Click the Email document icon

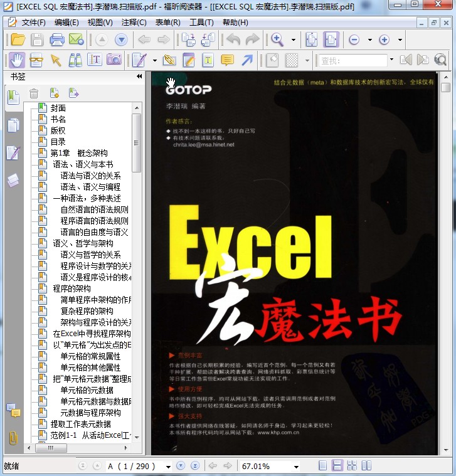[x=76, y=40]
